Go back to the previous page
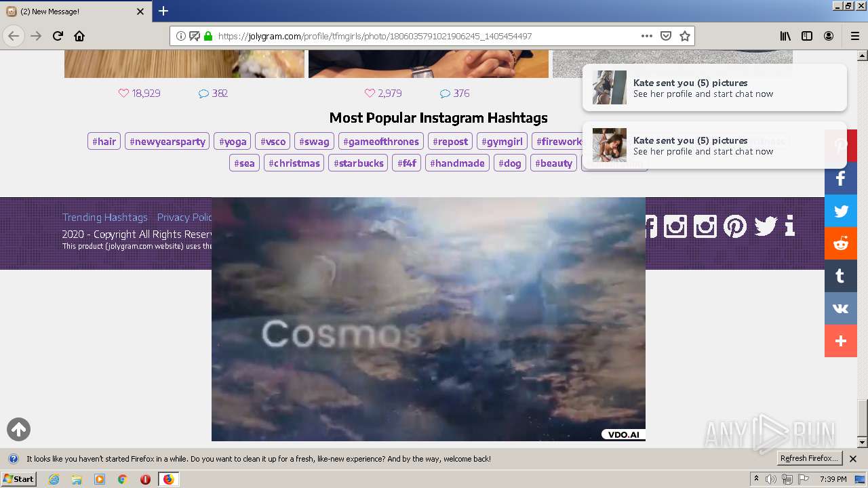Viewport: 868px width, 488px height. tap(14, 36)
